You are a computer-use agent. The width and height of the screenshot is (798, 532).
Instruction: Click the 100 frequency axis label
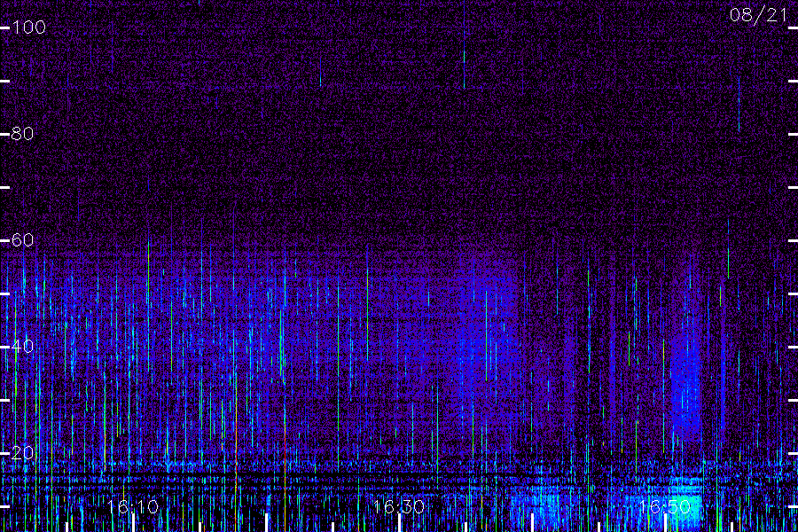pos(29,27)
